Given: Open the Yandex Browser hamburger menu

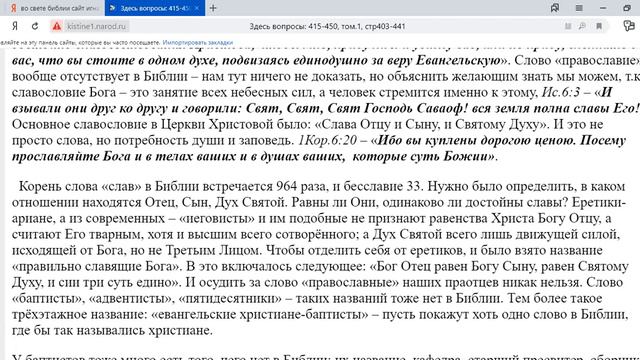Looking at the screenshot, I should [579, 8].
